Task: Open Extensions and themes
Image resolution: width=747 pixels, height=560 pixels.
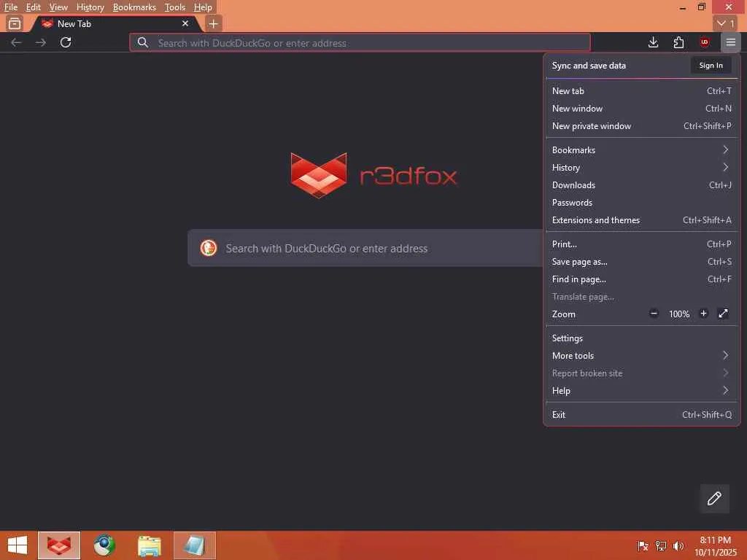Action: tap(641, 220)
